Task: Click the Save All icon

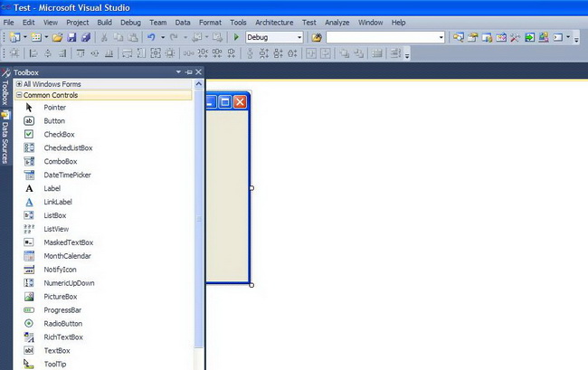Action: pyautogui.click(x=86, y=37)
